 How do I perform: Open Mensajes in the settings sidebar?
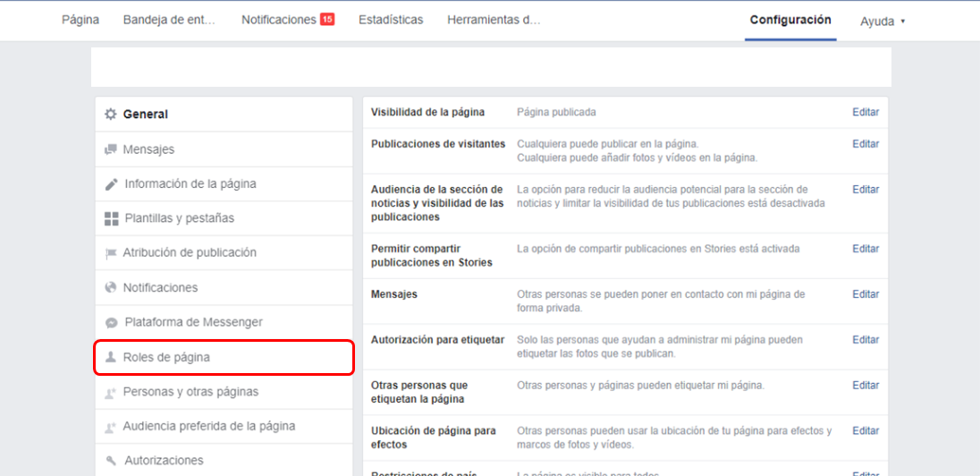(x=224, y=149)
